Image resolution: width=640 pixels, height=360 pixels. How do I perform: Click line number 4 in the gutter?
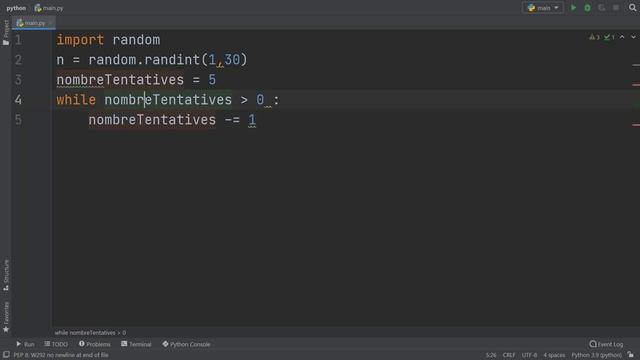coord(18,100)
